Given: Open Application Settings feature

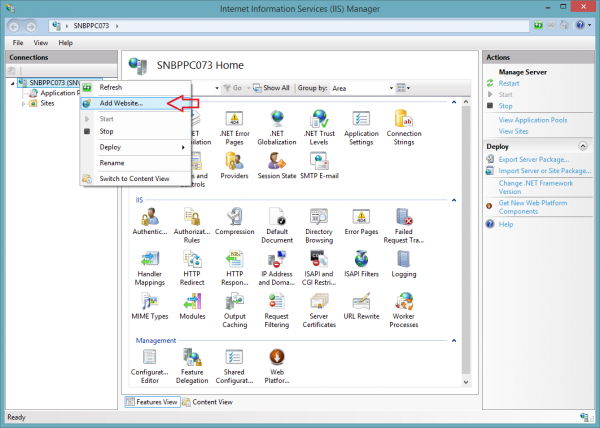Looking at the screenshot, I should coord(361,128).
